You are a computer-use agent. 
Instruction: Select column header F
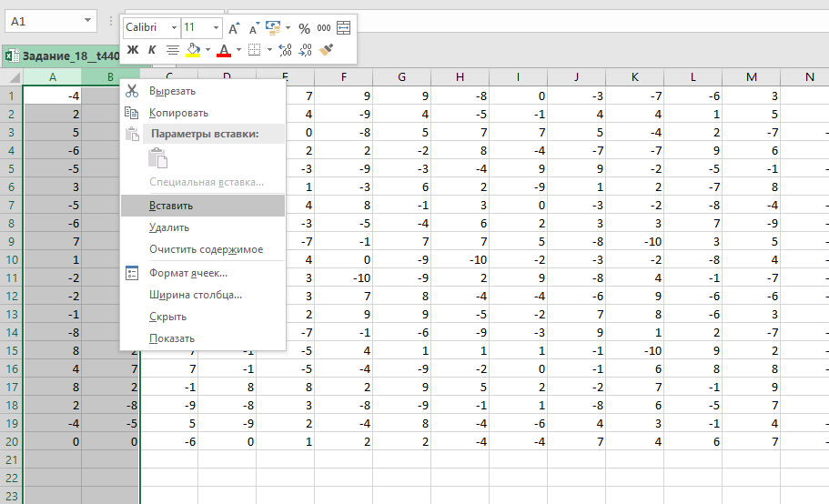343,77
